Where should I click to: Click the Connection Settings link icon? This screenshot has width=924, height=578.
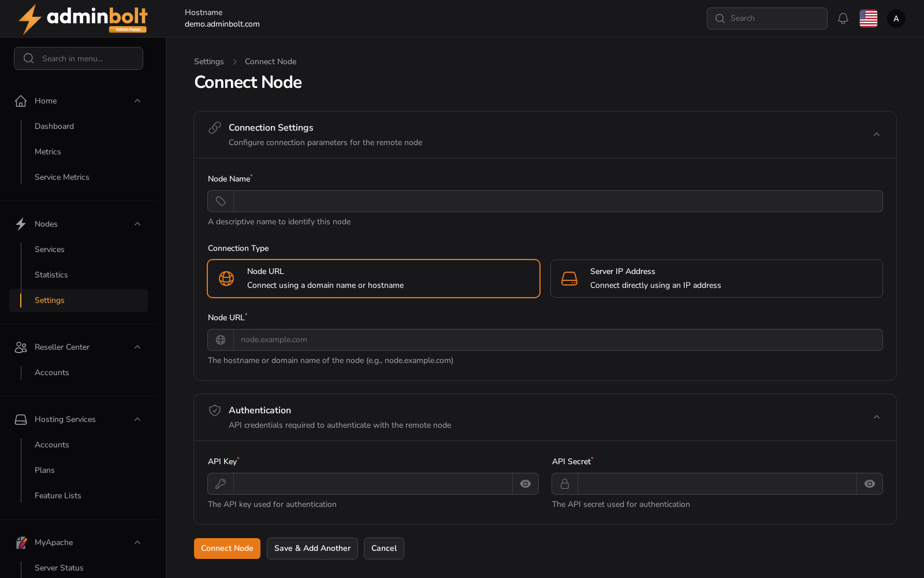tap(215, 128)
